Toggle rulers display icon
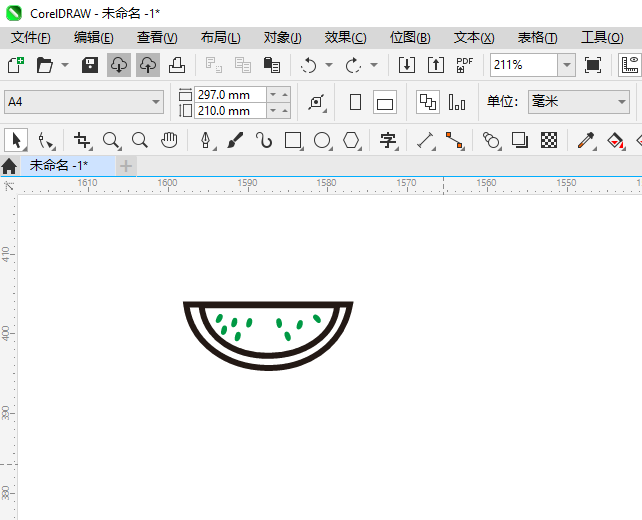Screen dimensions: 642x520 (x=630, y=65)
